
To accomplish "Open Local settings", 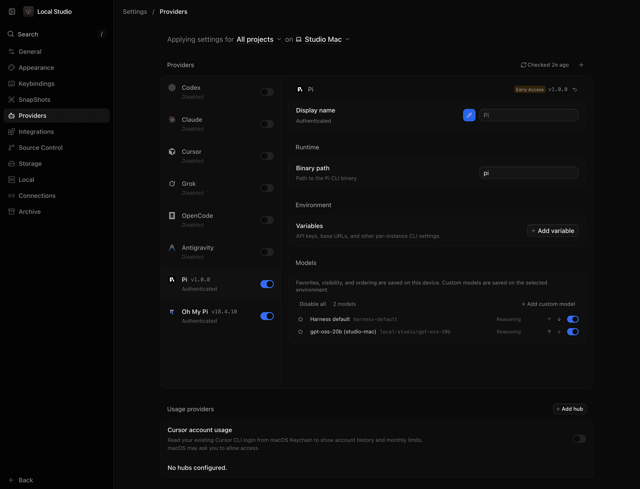I will tap(56, 180).
